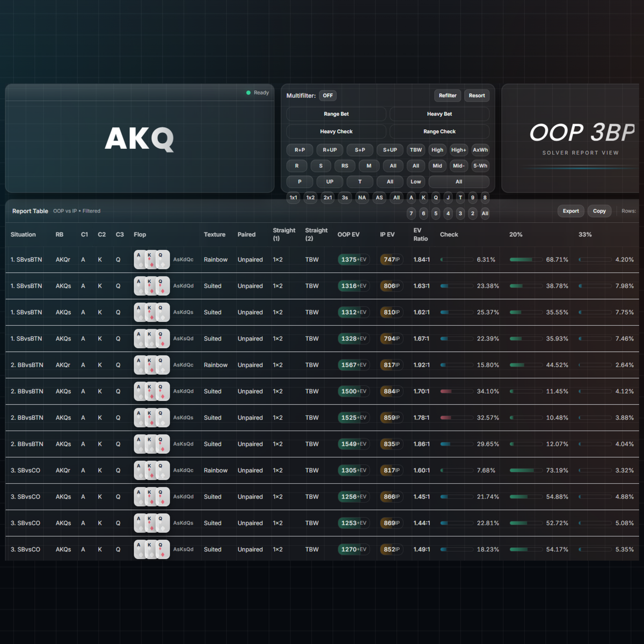This screenshot has height=644, width=644.
Task: Select the 5-Wh filter chip
Action: [480, 166]
